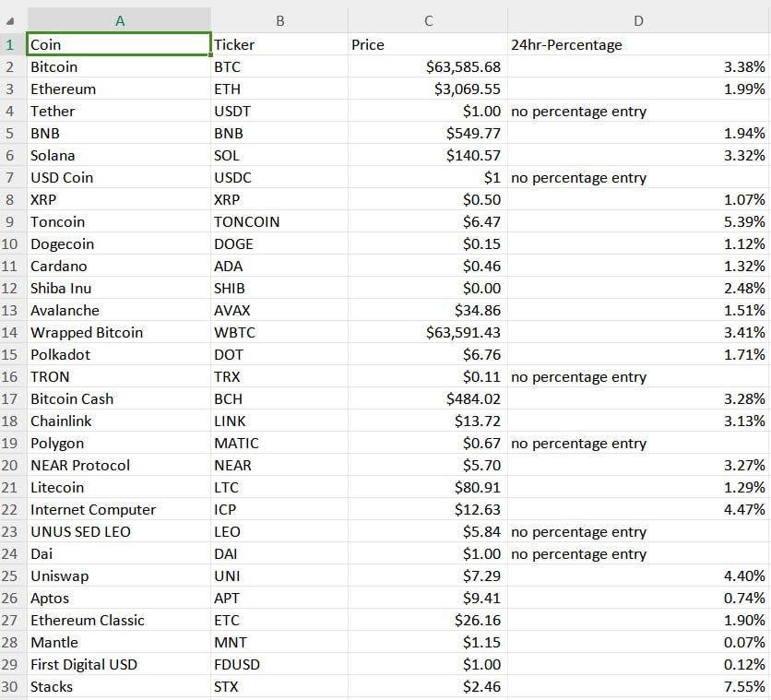Select the 'First Digital USD' cell
This screenshot has width=771, height=700.
119,664
